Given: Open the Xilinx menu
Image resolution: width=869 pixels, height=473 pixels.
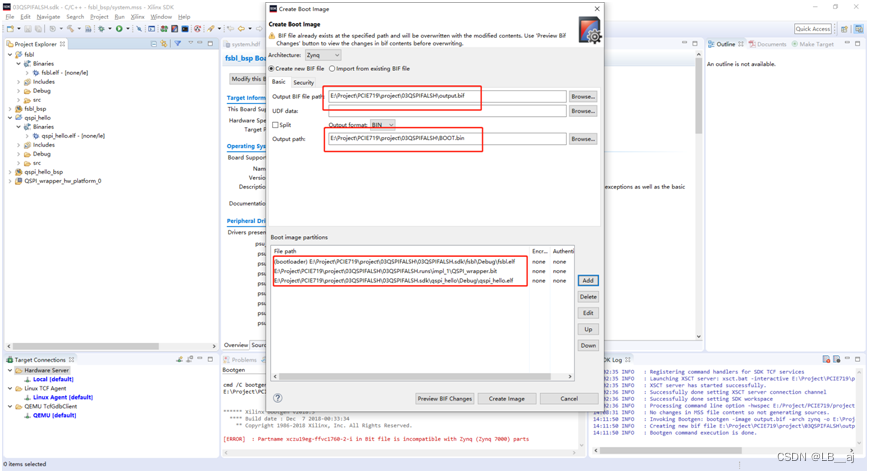Looking at the screenshot, I should 137,17.
